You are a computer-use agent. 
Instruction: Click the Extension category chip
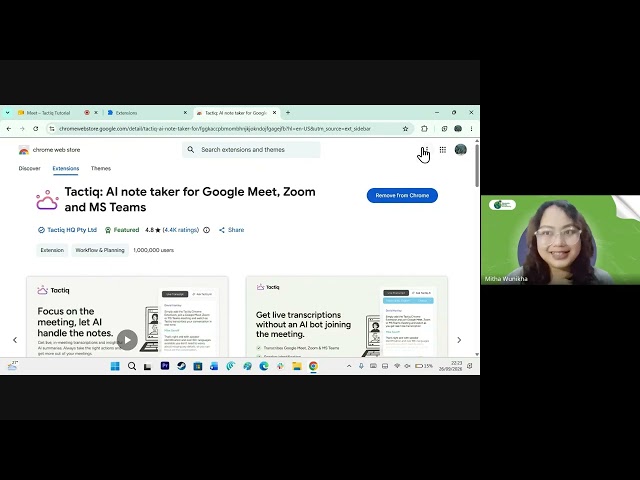click(x=52, y=250)
